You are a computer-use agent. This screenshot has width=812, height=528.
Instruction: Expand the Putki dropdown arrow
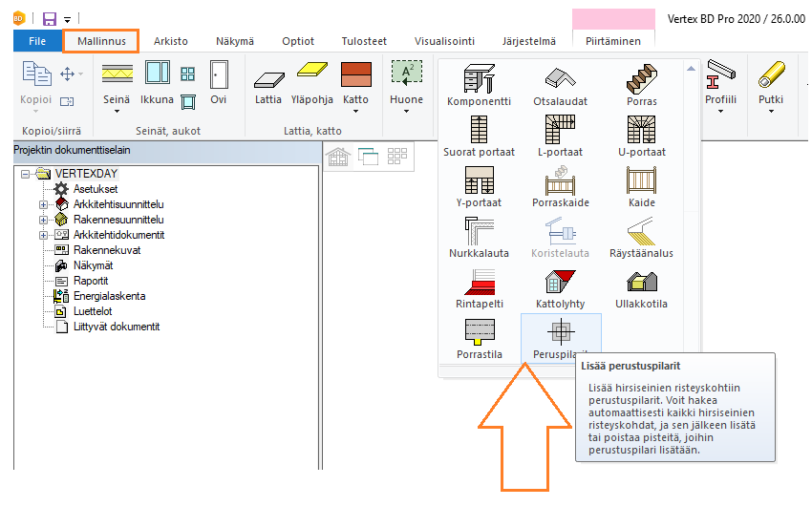(x=771, y=112)
